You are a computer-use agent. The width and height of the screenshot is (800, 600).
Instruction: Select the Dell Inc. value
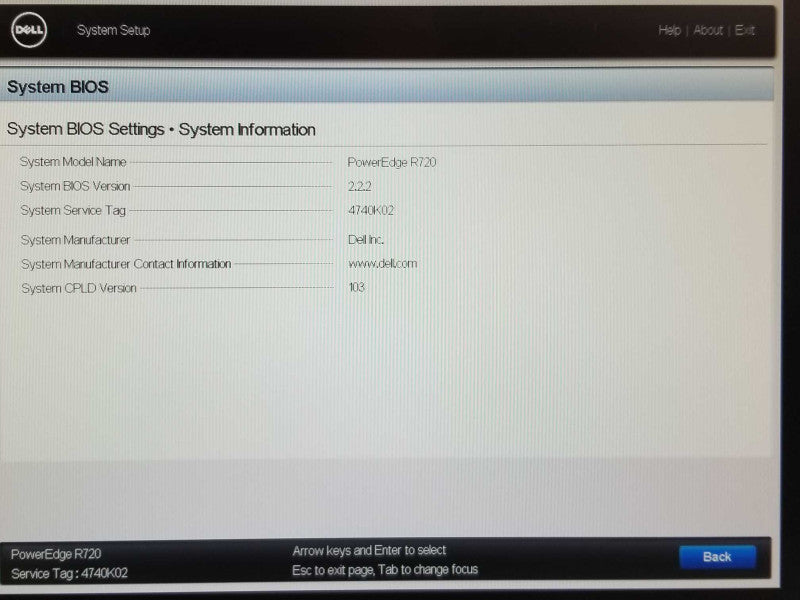coord(366,240)
